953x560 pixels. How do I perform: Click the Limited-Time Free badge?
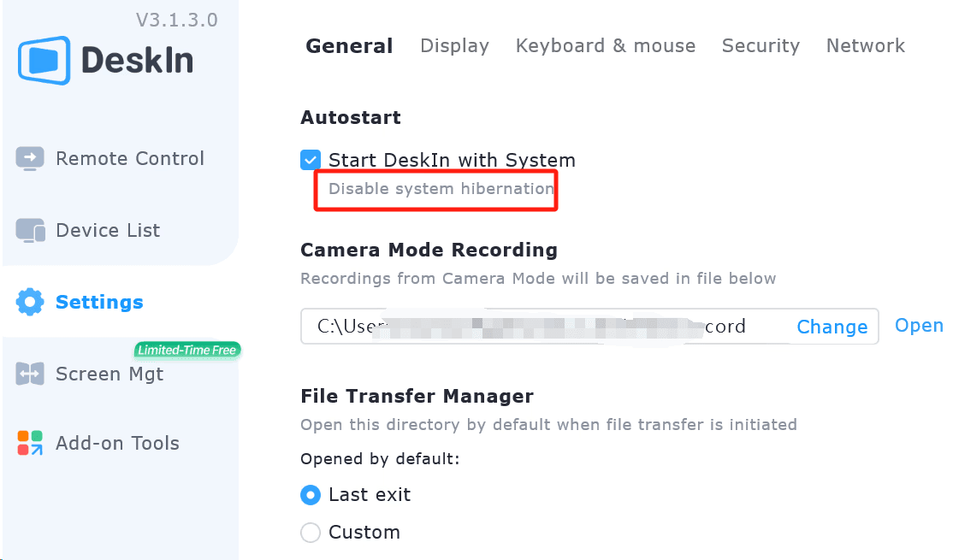click(x=187, y=350)
